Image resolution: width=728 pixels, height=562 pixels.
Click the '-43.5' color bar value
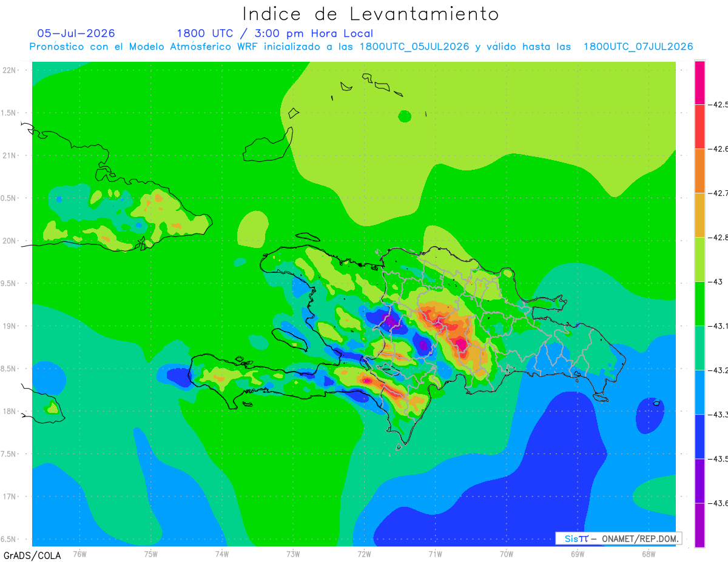[719, 458]
